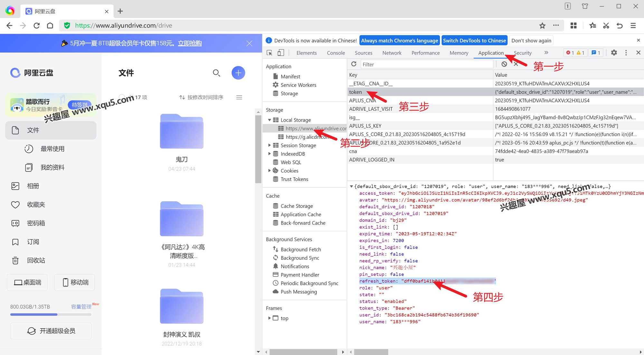Delete selected storage entry X icon
This screenshot has width=644, height=355.
tap(516, 64)
